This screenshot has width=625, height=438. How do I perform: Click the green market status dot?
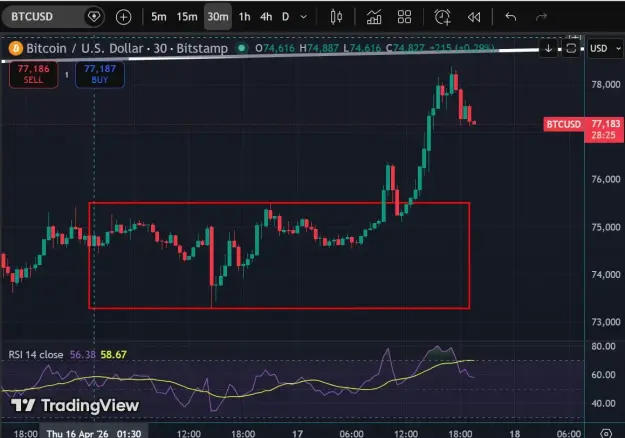click(x=241, y=48)
